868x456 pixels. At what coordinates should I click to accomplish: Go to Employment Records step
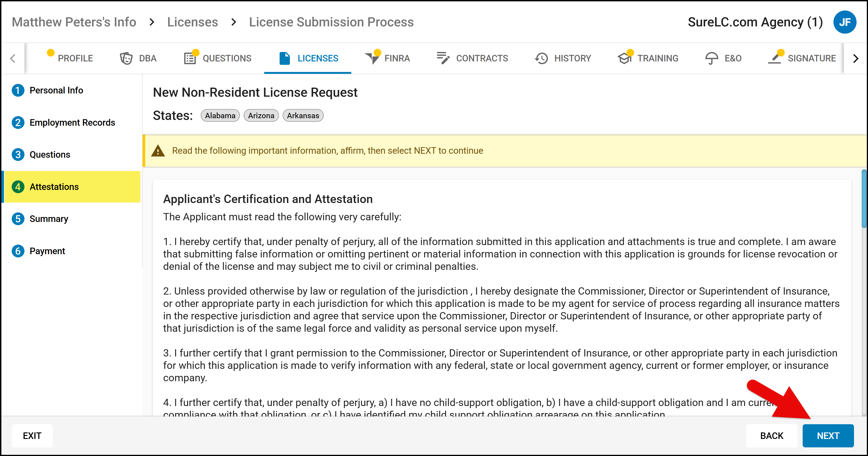71,122
